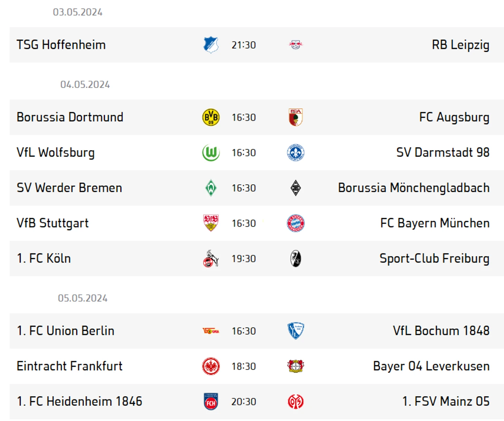Click the Borussia Mönchengladbach crest
The image size is (504, 421).
(295, 188)
